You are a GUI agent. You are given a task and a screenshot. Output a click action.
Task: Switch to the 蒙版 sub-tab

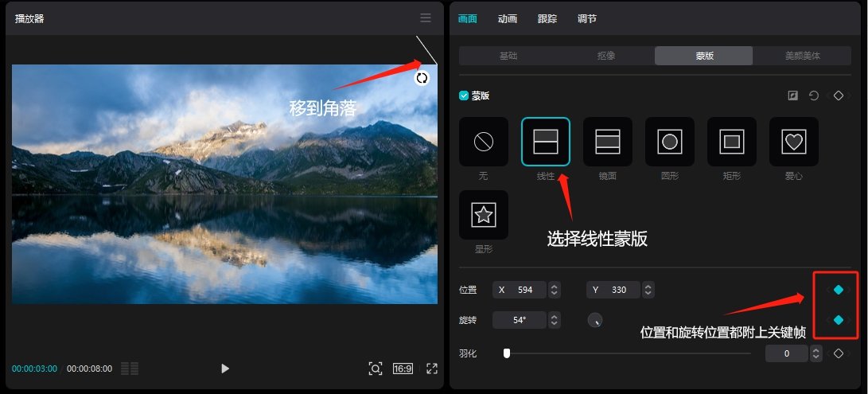(x=703, y=56)
